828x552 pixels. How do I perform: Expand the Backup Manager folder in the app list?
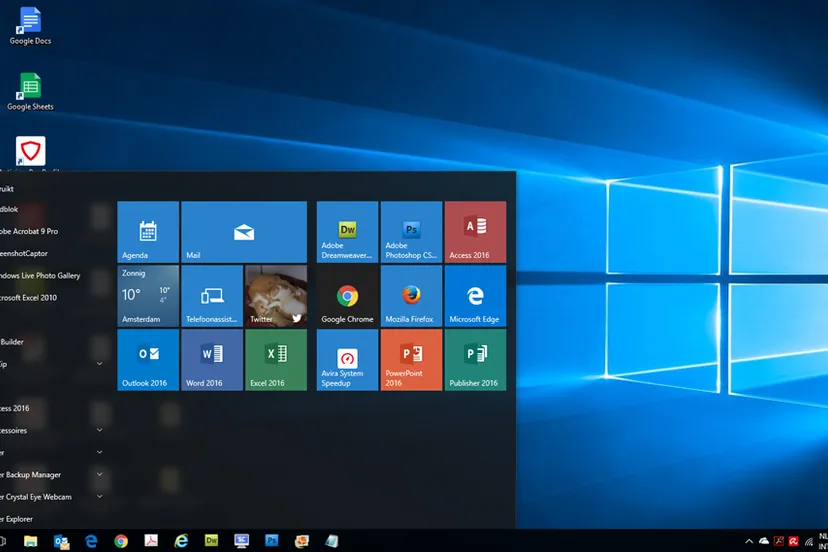(99, 474)
